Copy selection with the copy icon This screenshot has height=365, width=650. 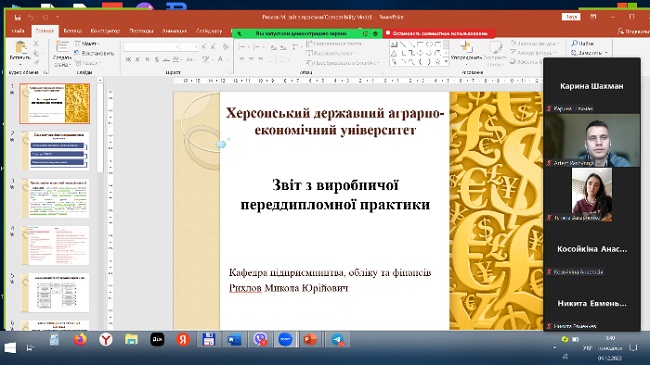tap(36, 53)
